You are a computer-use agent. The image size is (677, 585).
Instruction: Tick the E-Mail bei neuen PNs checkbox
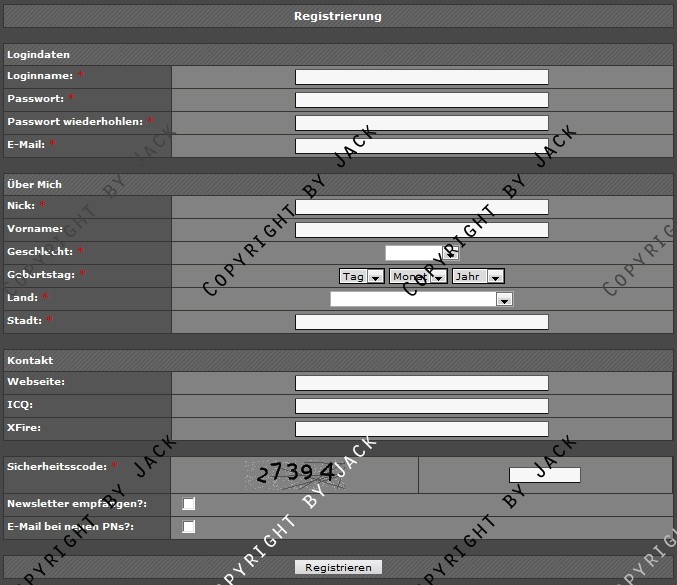(189, 527)
